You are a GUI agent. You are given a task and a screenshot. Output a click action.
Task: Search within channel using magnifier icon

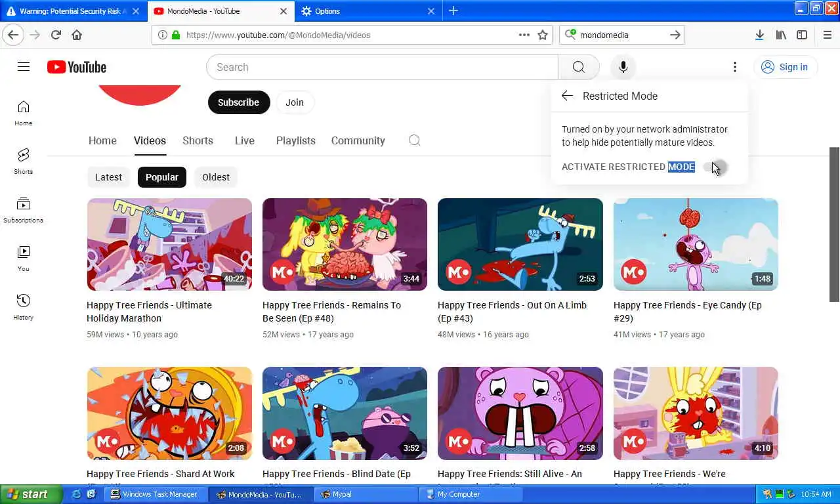coord(414,140)
